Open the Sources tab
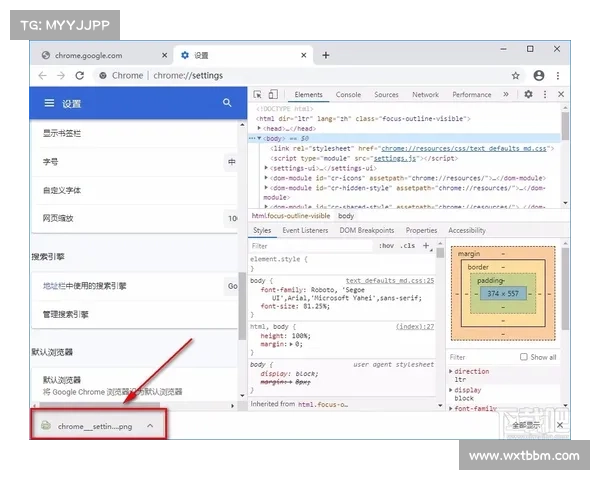The image size is (600, 480). [x=386, y=95]
